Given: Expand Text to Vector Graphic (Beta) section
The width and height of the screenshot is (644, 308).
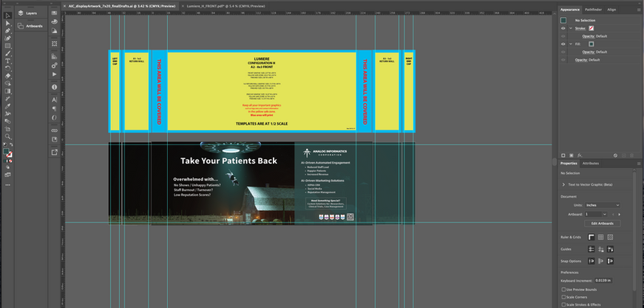Looking at the screenshot, I should [563, 184].
